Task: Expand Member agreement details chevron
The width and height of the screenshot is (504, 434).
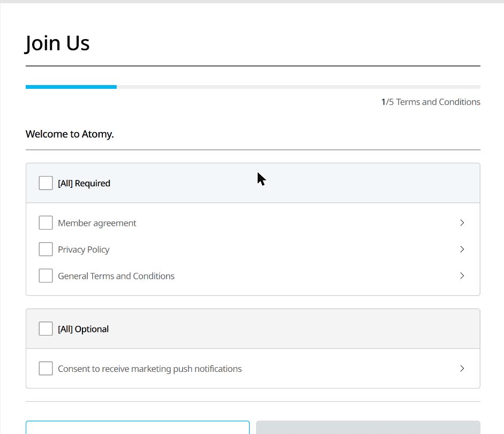Action: pos(462,223)
